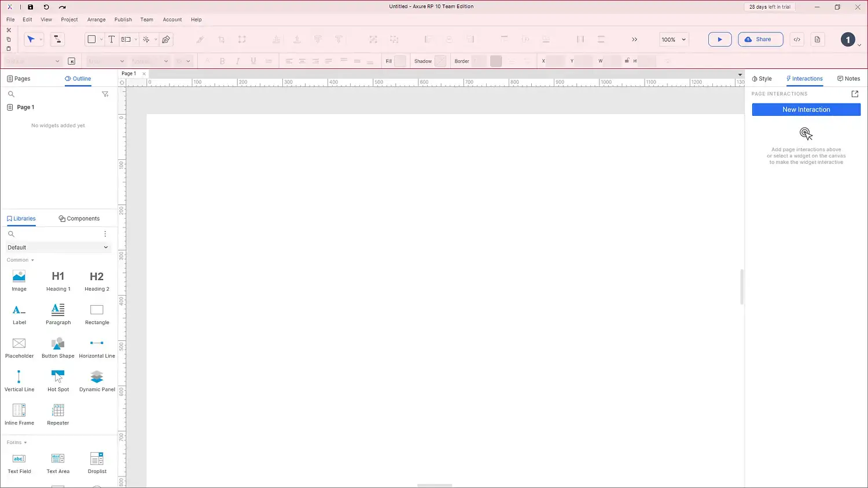868x488 pixels.
Task: Expand the Default library dropdown
Action: tap(58, 247)
